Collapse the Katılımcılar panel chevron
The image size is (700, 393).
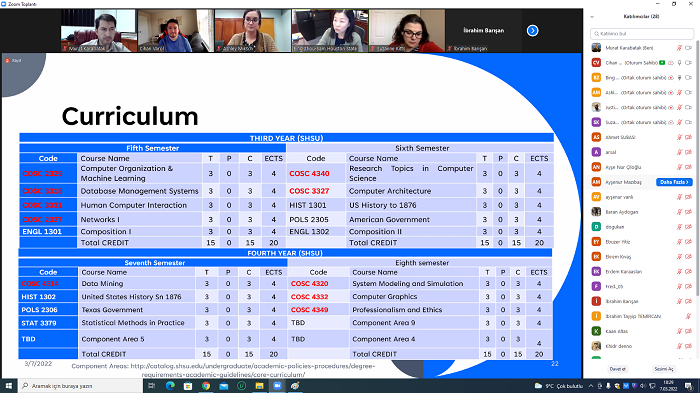tap(592, 17)
